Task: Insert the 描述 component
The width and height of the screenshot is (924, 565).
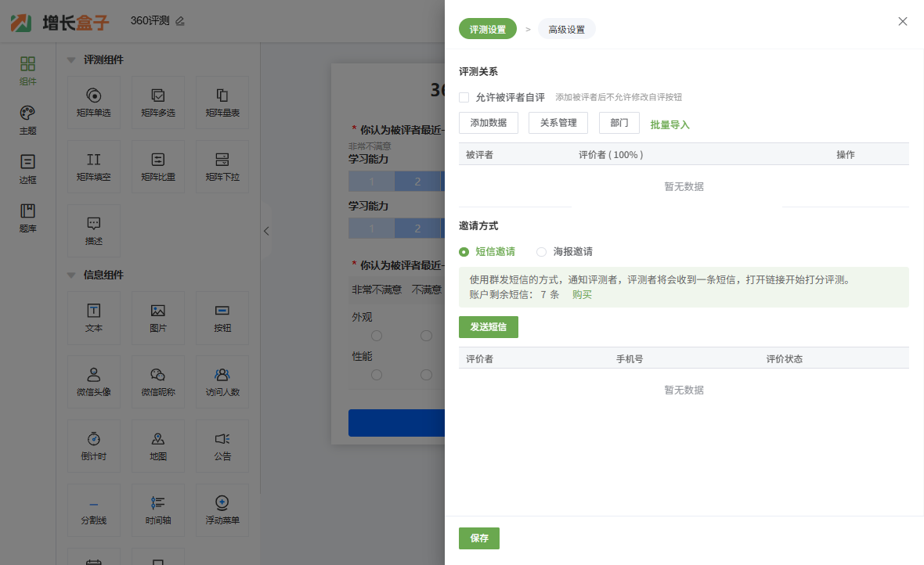Action: (x=94, y=231)
